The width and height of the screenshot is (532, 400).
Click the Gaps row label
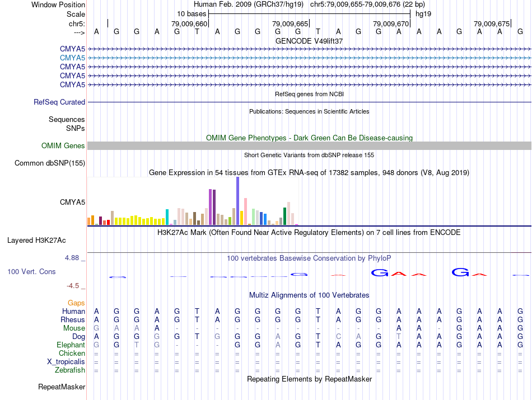(76, 303)
